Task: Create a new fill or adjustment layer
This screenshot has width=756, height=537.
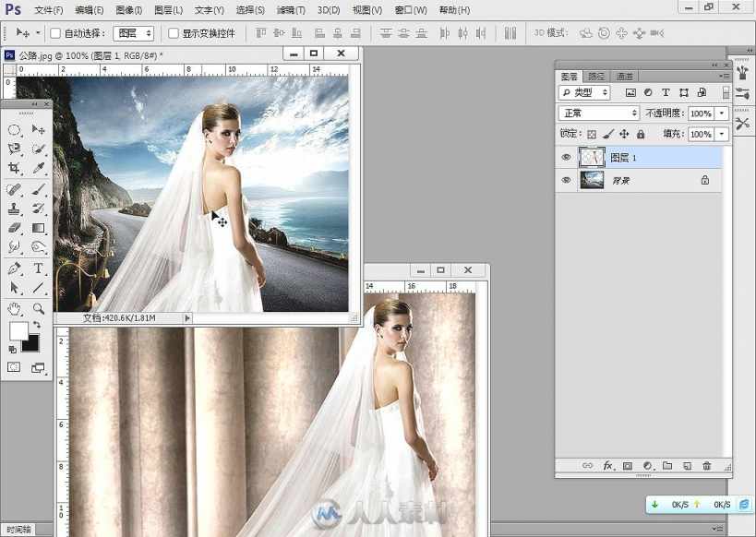Action: (x=647, y=466)
